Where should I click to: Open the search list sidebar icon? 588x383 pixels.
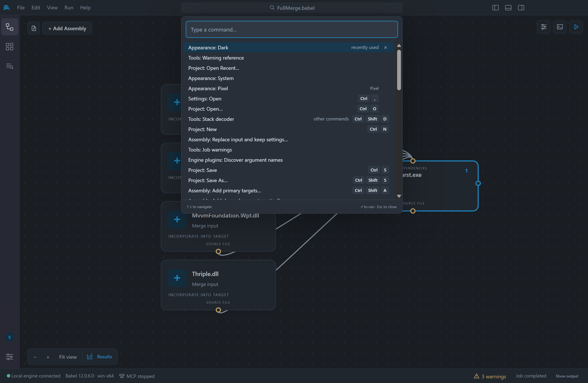[x=10, y=66]
